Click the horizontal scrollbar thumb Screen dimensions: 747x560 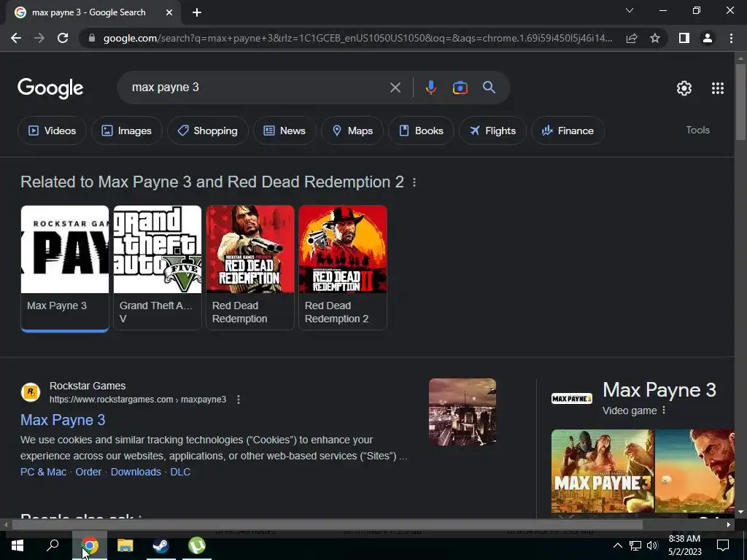click(327, 524)
